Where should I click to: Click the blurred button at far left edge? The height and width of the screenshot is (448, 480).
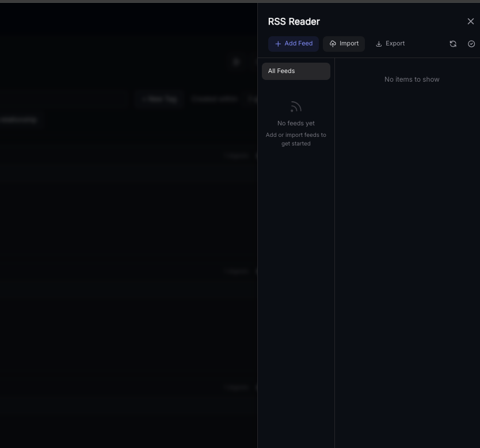18,120
